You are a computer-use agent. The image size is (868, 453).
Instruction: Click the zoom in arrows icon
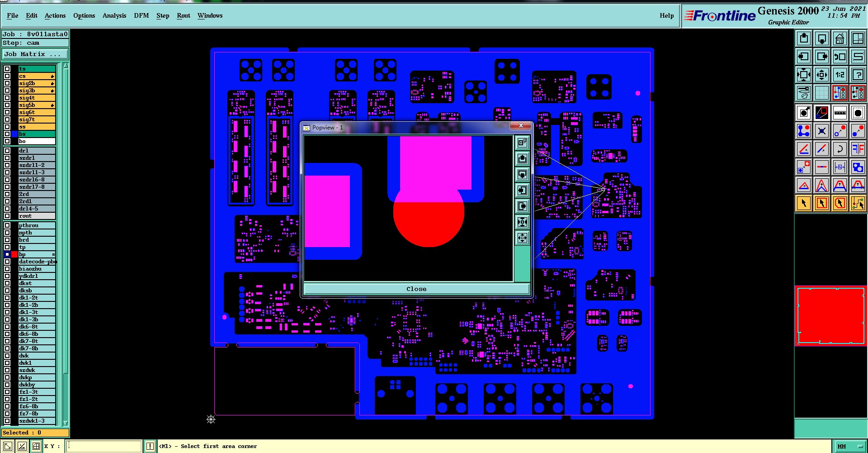[804, 75]
